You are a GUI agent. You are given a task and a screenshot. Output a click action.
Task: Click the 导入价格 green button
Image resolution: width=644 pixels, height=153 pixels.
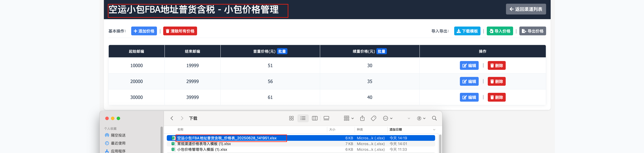500,31
